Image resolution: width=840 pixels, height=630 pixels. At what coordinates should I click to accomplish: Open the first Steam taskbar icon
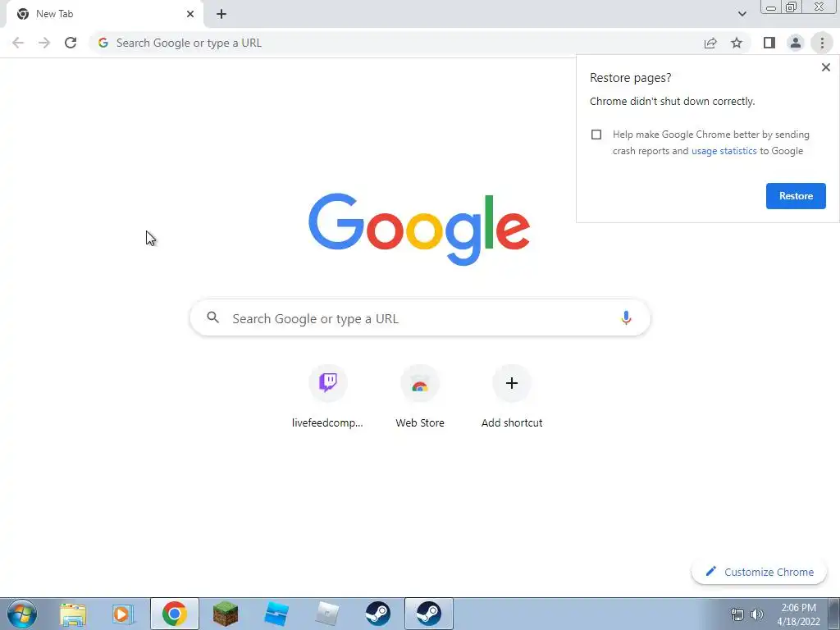378,614
